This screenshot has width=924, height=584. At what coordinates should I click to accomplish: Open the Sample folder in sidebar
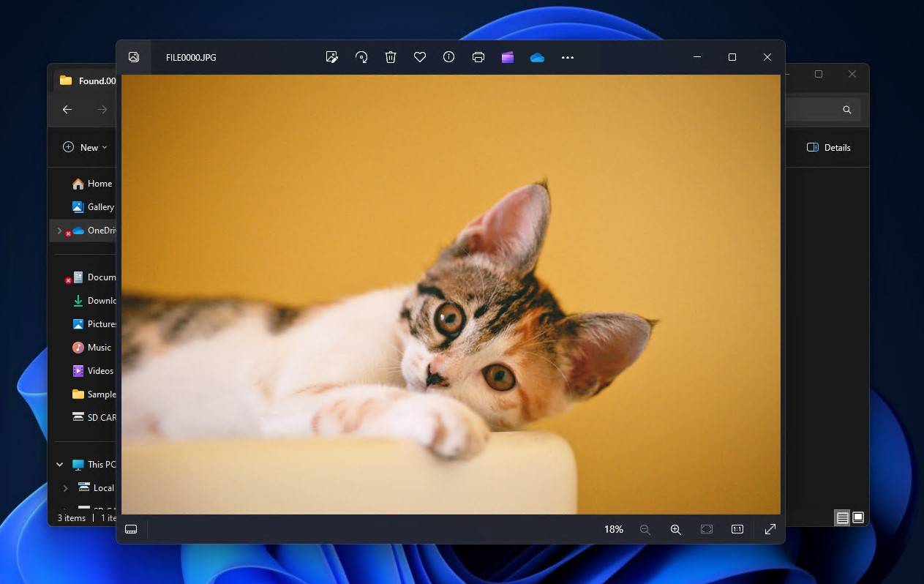94,394
